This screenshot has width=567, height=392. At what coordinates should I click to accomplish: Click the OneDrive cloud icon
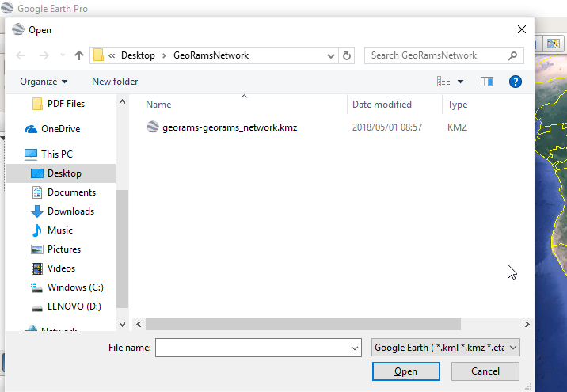31,129
